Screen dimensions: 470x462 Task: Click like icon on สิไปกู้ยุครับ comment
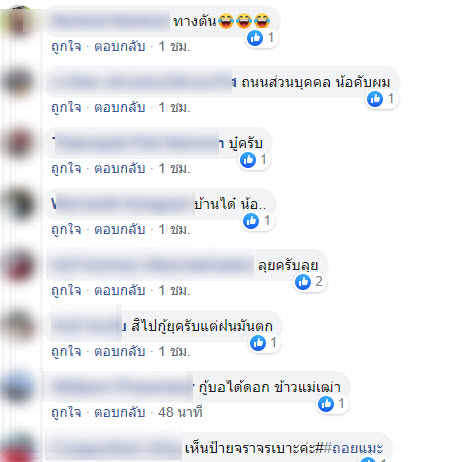coord(258,343)
